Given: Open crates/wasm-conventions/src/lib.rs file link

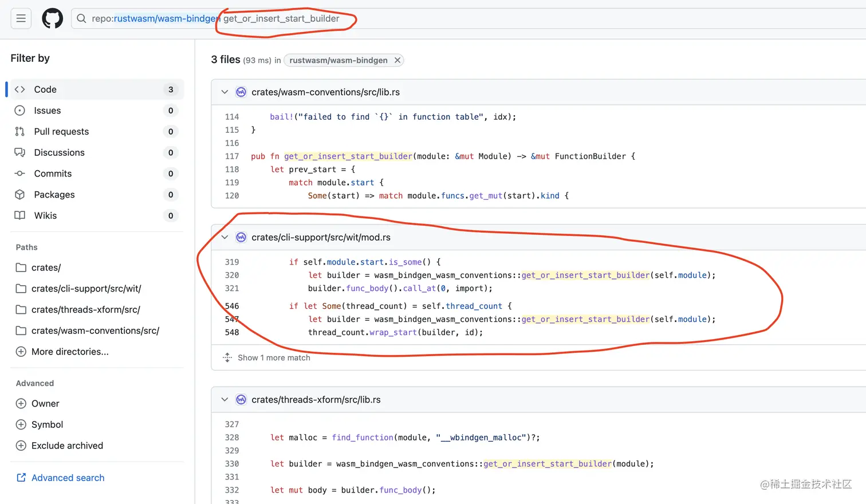Looking at the screenshot, I should [x=325, y=92].
